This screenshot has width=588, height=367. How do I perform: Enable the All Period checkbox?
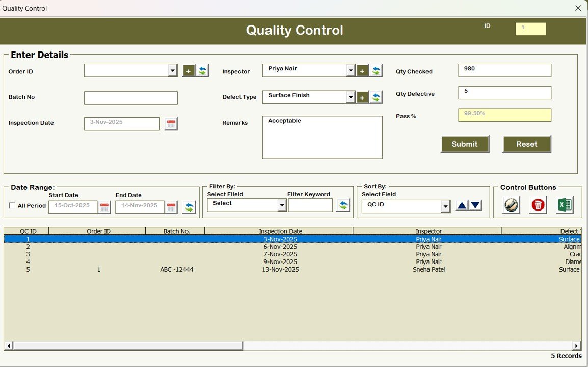(x=12, y=205)
